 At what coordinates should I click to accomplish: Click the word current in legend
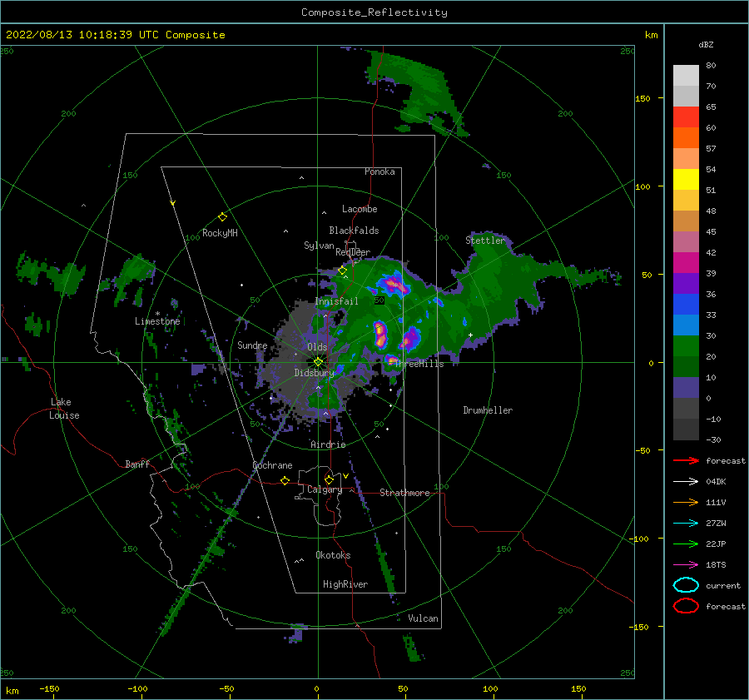click(723, 586)
